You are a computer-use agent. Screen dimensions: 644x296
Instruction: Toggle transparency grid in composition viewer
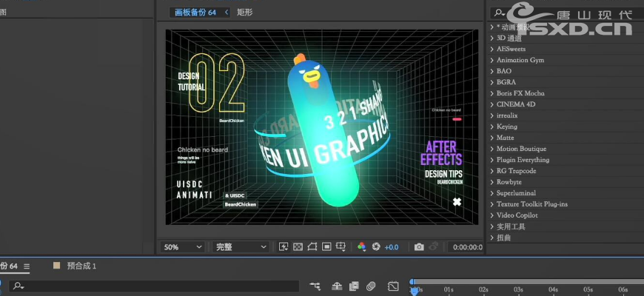[x=298, y=246]
